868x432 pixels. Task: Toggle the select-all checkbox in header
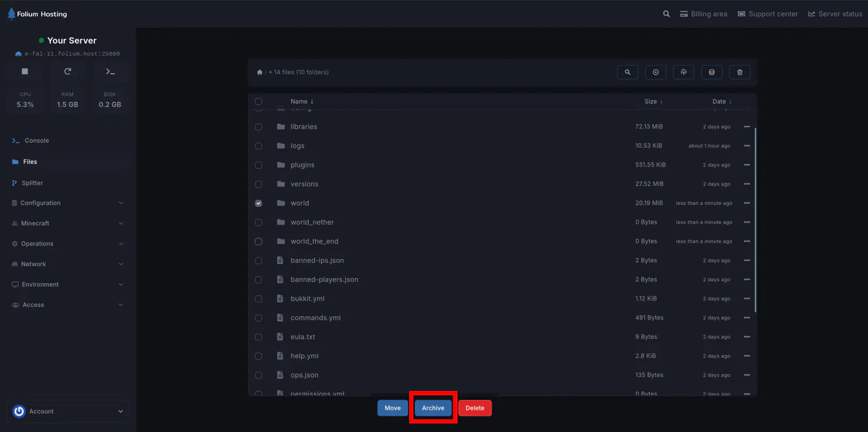[258, 101]
